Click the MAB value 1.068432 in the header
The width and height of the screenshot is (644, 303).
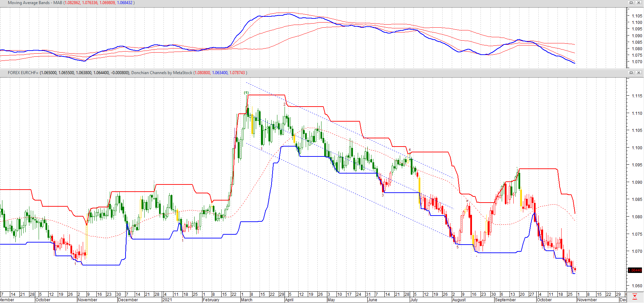(124, 3)
